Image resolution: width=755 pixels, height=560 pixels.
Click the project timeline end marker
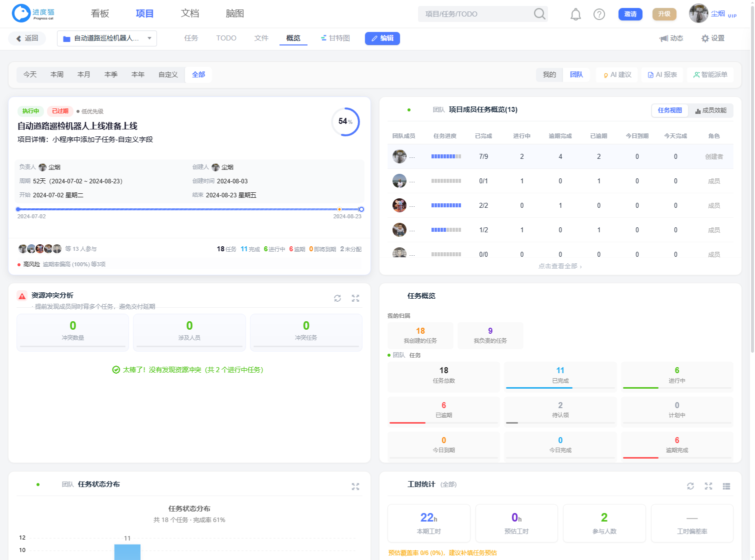coord(361,209)
